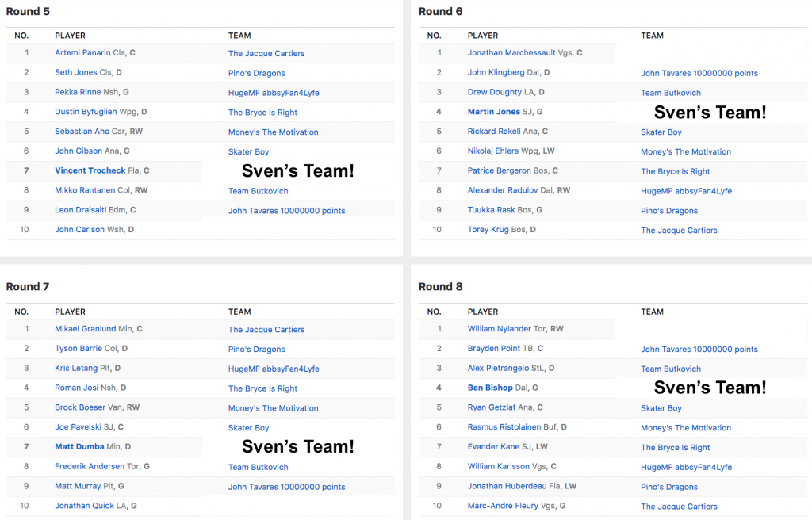Click Skater Boy team in Round 6
This screenshot has height=520, width=812.
coord(661,132)
